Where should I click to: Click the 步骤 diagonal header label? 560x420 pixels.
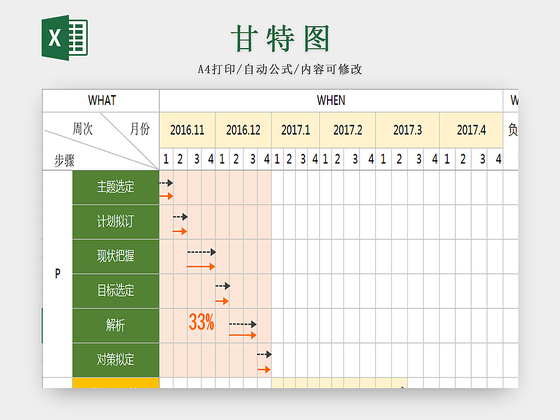tap(65, 160)
